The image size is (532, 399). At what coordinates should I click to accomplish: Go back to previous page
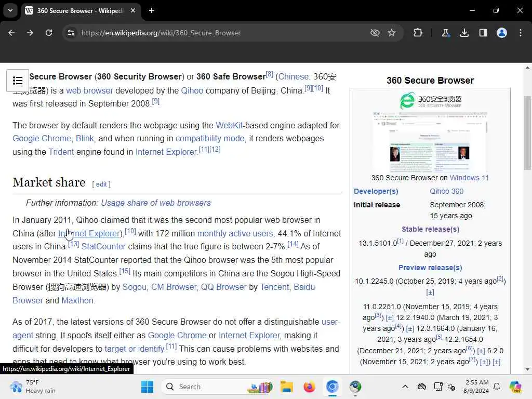click(x=11, y=33)
